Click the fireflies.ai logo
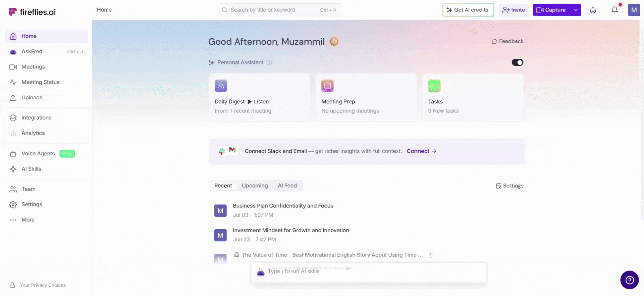The width and height of the screenshot is (644, 296). pos(32,12)
